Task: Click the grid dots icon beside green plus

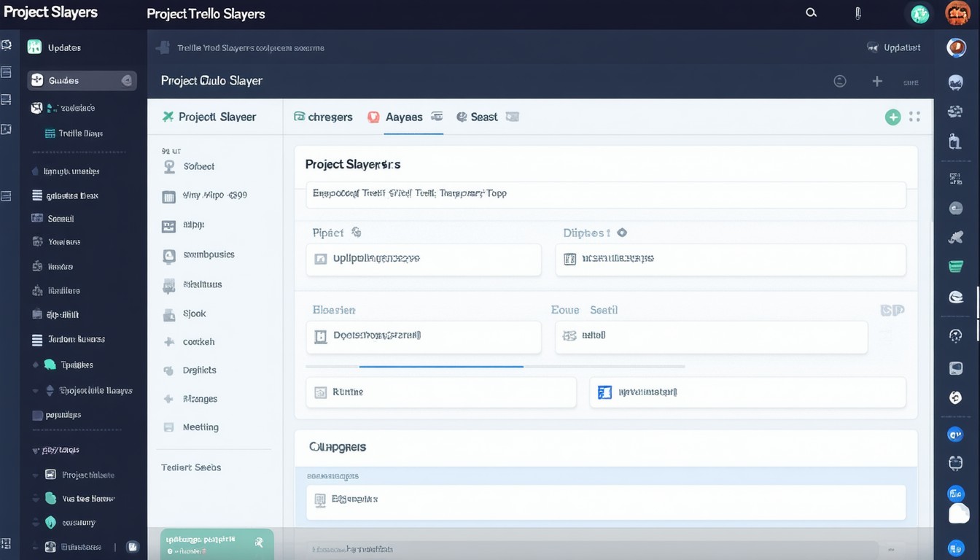Action: pyautogui.click(x=915, y=117)
